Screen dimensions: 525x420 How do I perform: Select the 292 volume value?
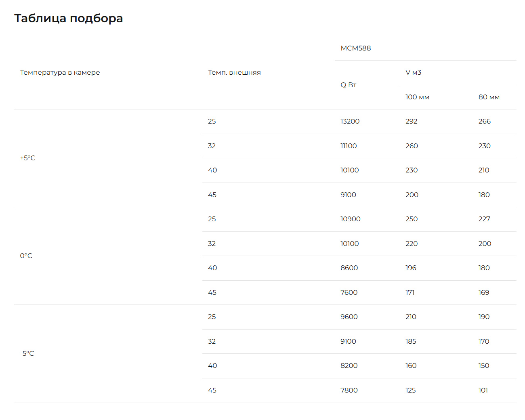click(411, 121)
